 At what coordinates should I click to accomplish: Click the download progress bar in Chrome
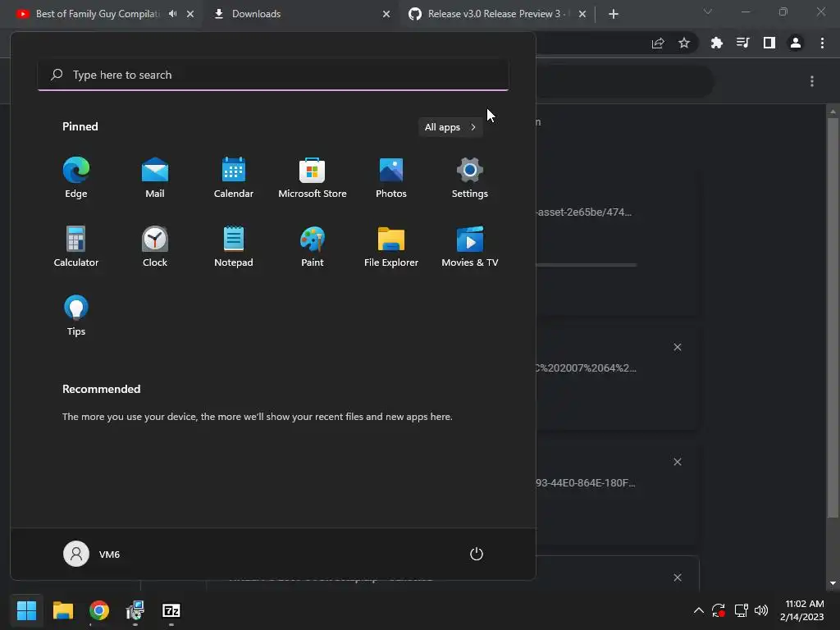pyautogui.click(x=586, y=265)
